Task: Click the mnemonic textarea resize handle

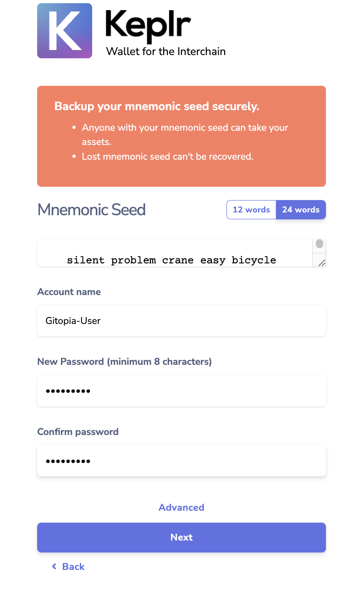Action: (321, 262)
